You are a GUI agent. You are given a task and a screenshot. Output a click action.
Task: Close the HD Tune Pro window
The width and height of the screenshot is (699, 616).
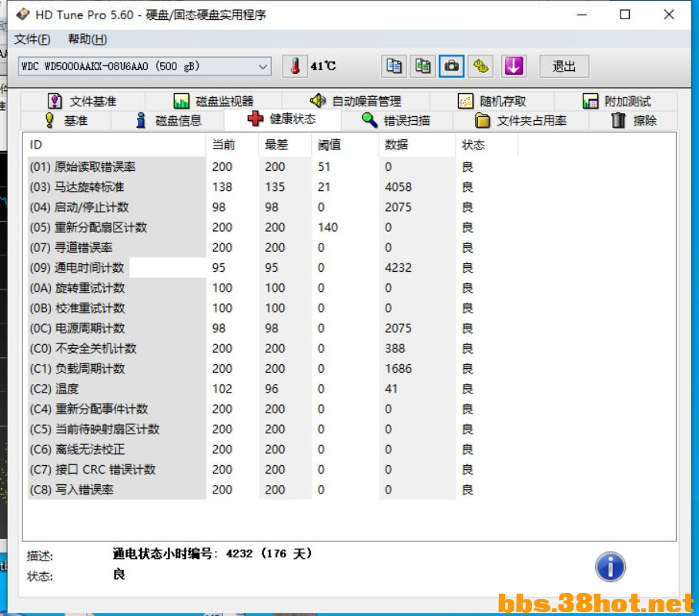[669, 15]
